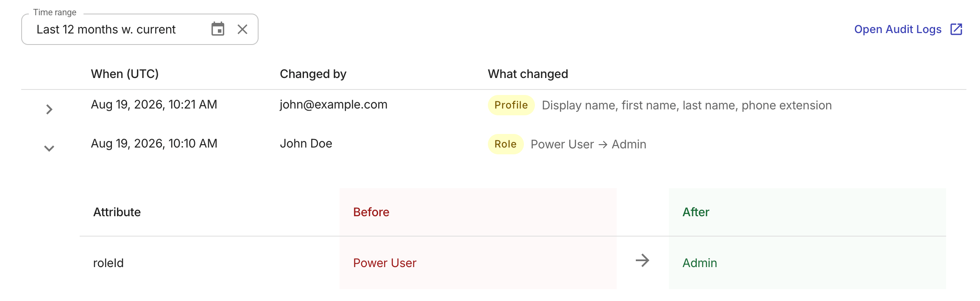The width and height of the screenshot is (980, 301).
Task: Collapse the 10:10 AM role change row
Action: click(49, 148)
